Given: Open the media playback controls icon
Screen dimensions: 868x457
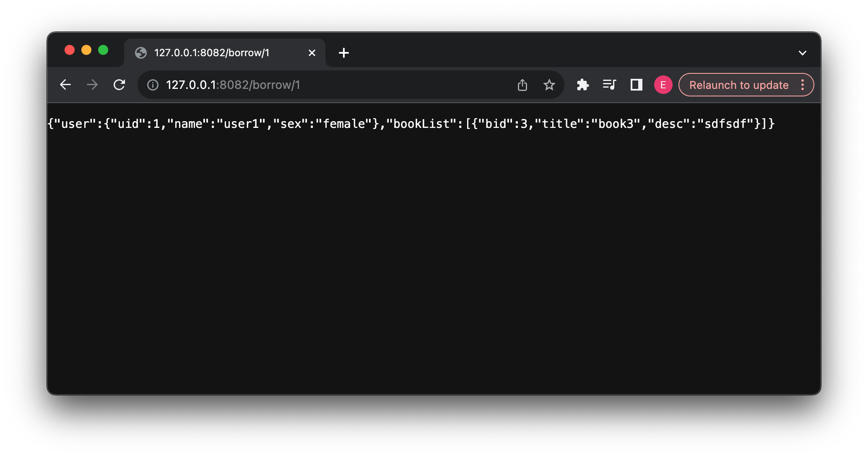Looking at the screenshot, I should (609, 84).
